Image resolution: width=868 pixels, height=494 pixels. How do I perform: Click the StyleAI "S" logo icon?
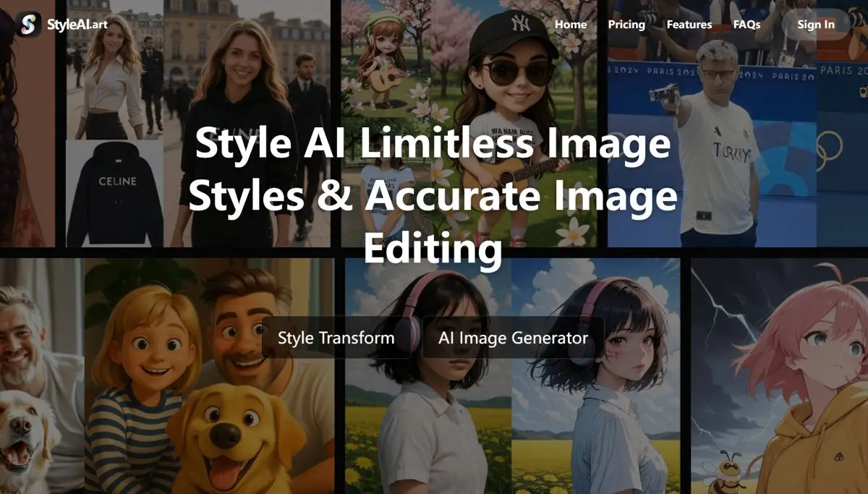click(30, 23)
